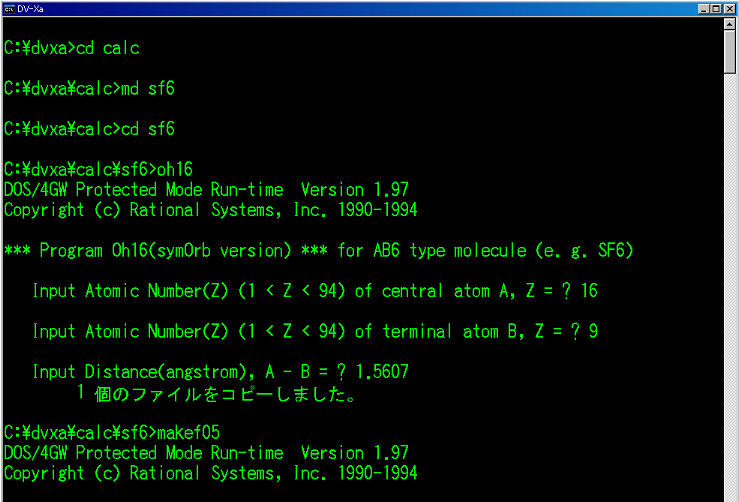Click the Distance(angstrom) 1.5607 input line
The image size is (739, 502).
220,372
